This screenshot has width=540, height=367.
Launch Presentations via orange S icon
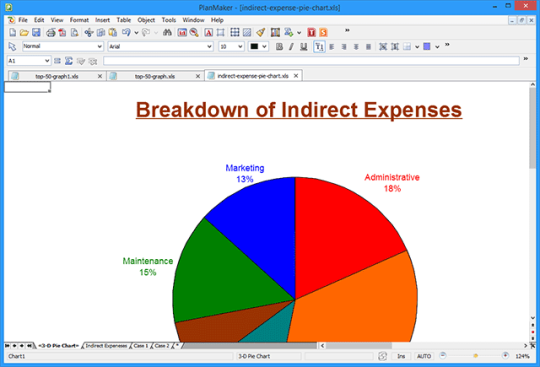pyautogui.click(x=323, y=32)
